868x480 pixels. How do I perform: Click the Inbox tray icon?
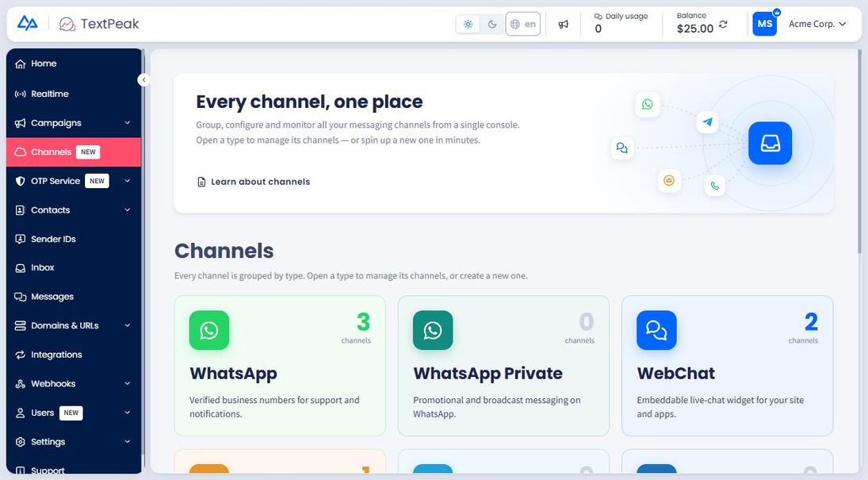coord(21,268)
